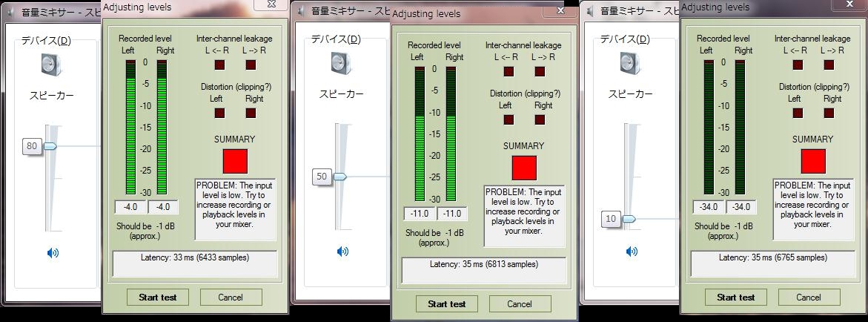Click Cancel in the 6813 samples window
Screen dimensions: 868x322
click(520, 303)
